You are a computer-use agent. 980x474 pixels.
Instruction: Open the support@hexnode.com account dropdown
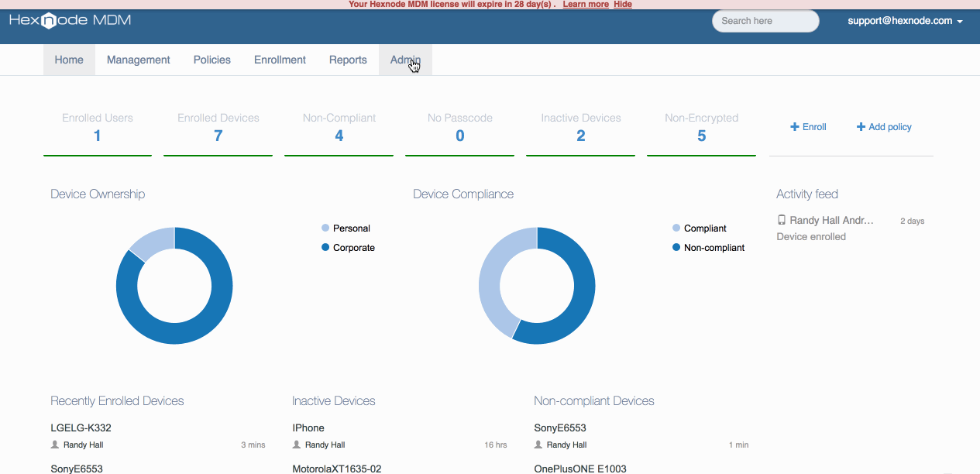click(x=905, y=21)
